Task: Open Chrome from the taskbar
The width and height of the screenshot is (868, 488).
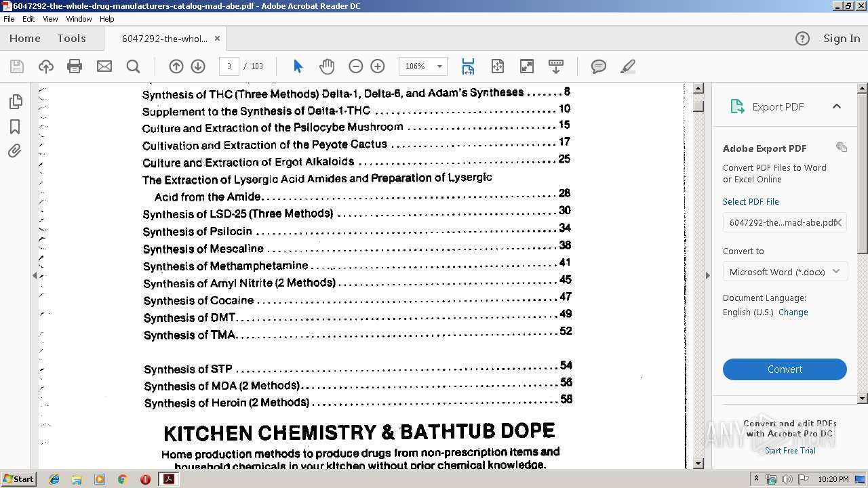Action: (122, 479)
